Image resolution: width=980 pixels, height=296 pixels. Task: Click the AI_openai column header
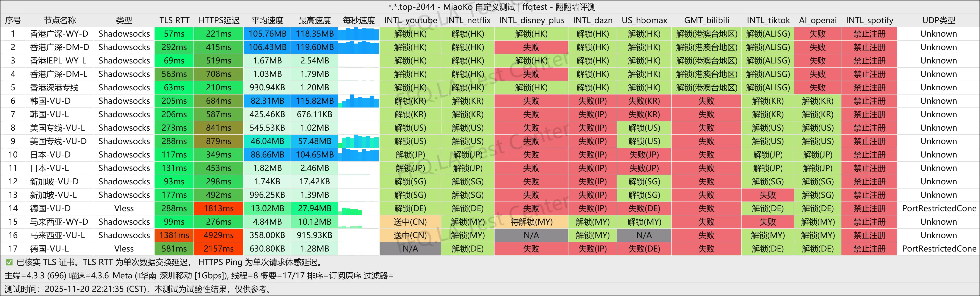click(x=818, y=20)
